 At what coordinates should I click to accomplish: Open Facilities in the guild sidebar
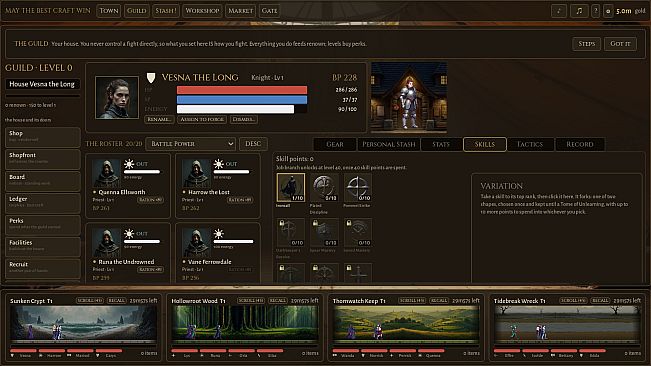coord(43,246)
